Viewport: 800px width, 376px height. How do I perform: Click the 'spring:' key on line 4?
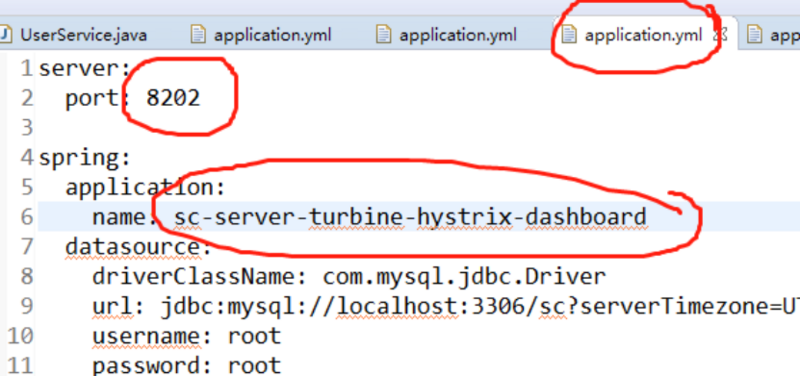(x=85, y=158)
